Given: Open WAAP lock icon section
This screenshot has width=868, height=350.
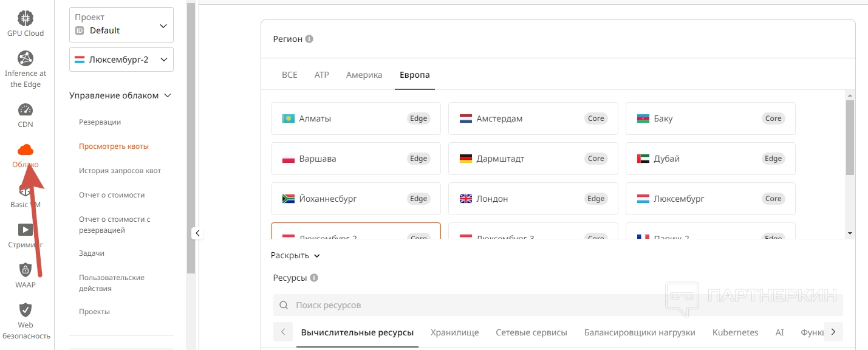Looking at the screenshot, I should (26, 270).
